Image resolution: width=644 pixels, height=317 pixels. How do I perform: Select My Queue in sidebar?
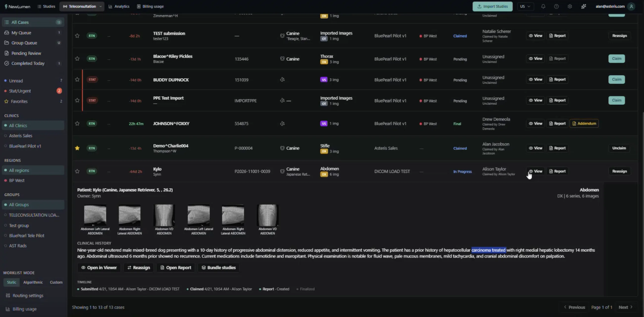point(33,33)
